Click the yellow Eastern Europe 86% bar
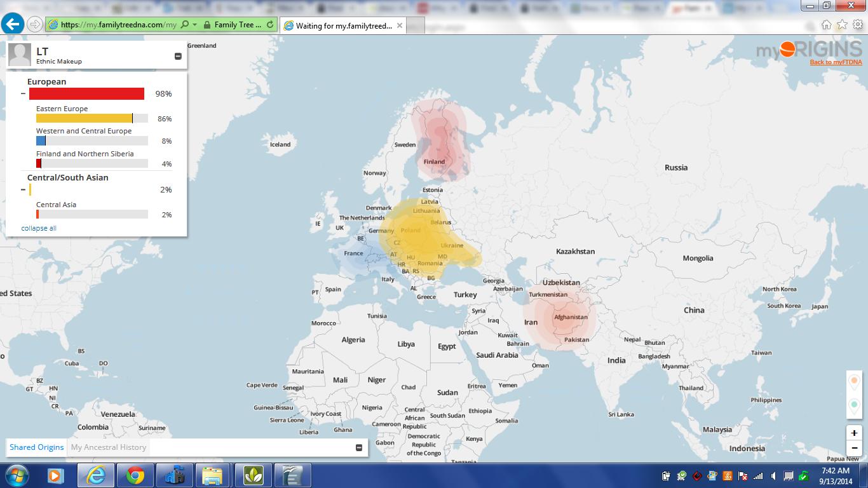The width and height of the screenshot is (868, 488). click(x=84, y=118)
